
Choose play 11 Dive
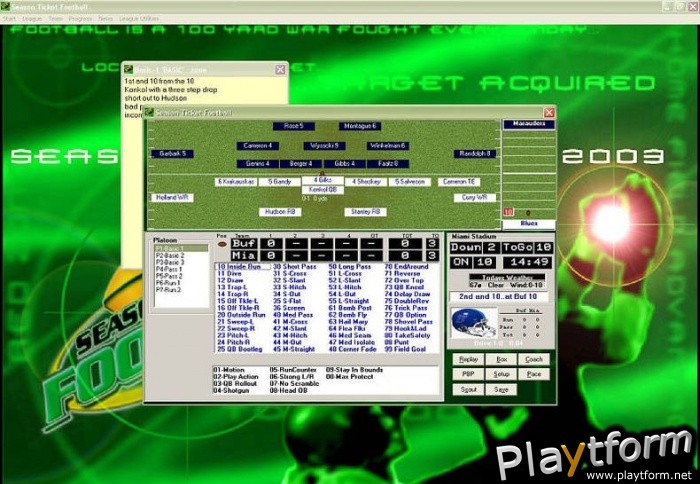229,273
